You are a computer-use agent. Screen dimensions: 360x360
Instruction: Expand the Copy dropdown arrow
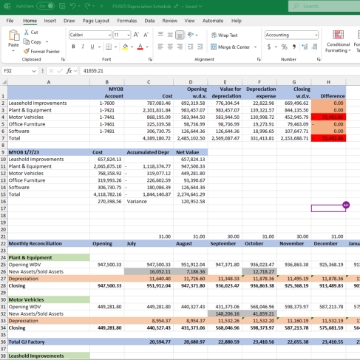[47, 42]
